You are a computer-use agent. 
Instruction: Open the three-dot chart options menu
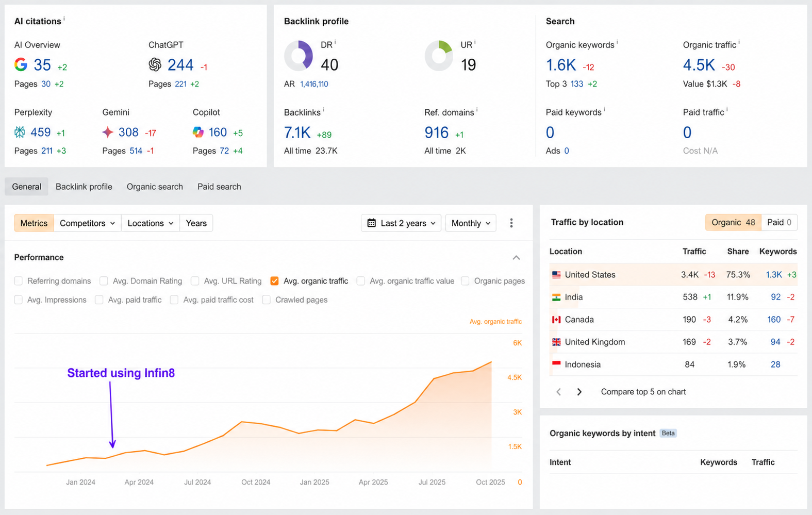511,223
